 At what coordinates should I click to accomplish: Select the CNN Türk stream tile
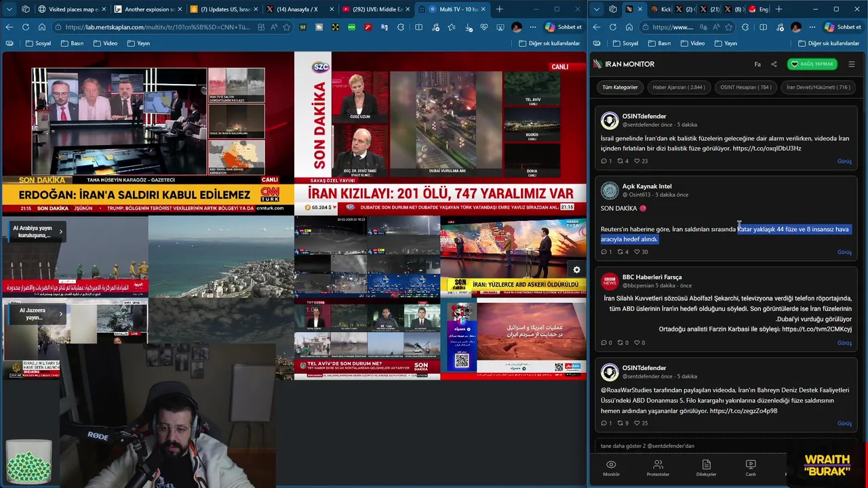[147, 134]
